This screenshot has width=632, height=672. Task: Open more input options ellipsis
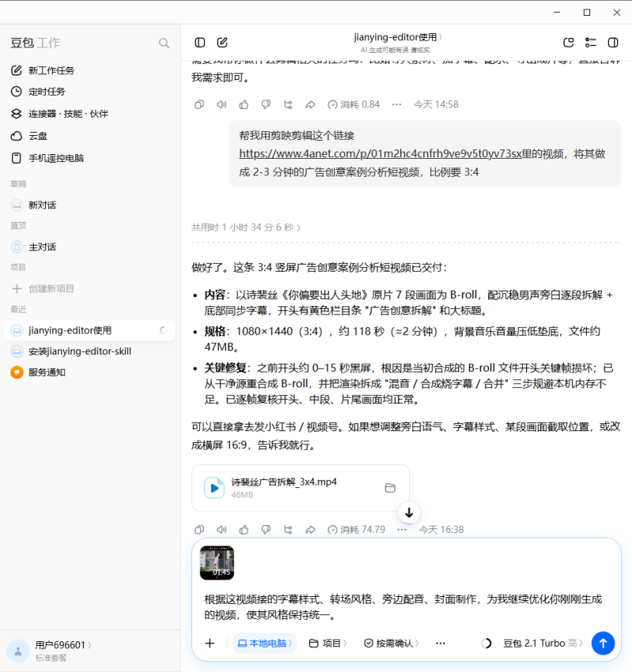pos(440,644)
